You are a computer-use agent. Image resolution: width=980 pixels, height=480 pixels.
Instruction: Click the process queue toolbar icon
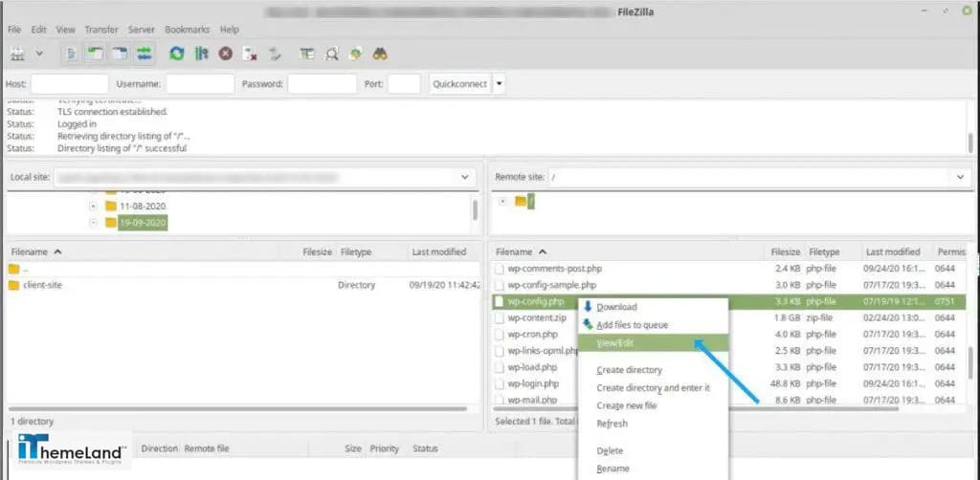pyautogui.click(x=202, y=54)
